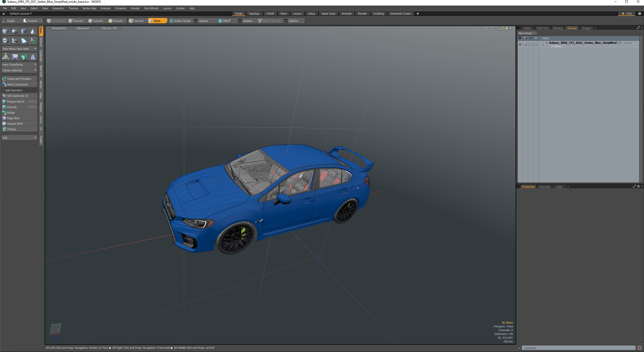Click viewport pan move icon
Viewport: 644px width, 352px height.
pyautogui.click(x=488, y=28)
